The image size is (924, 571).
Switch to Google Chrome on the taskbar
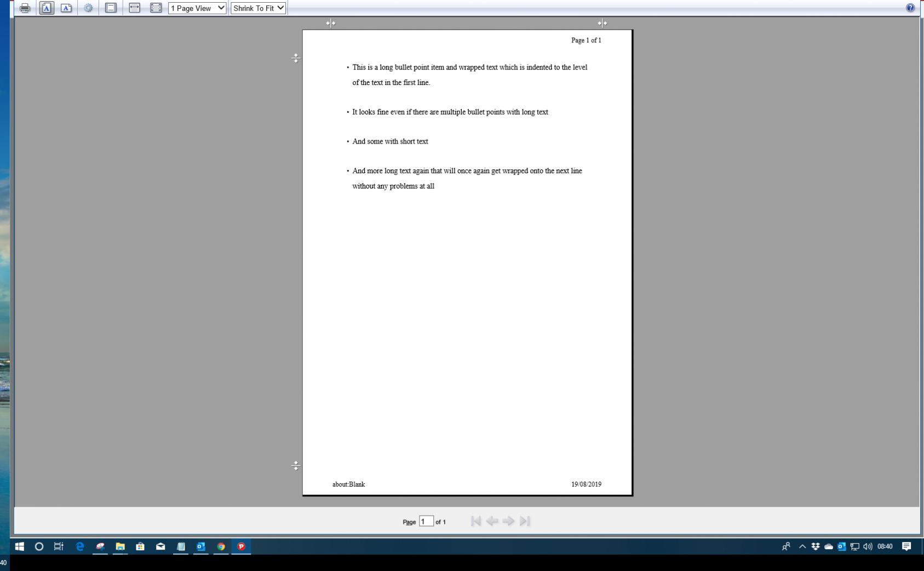pyautogui.click(x=221, y=546)
